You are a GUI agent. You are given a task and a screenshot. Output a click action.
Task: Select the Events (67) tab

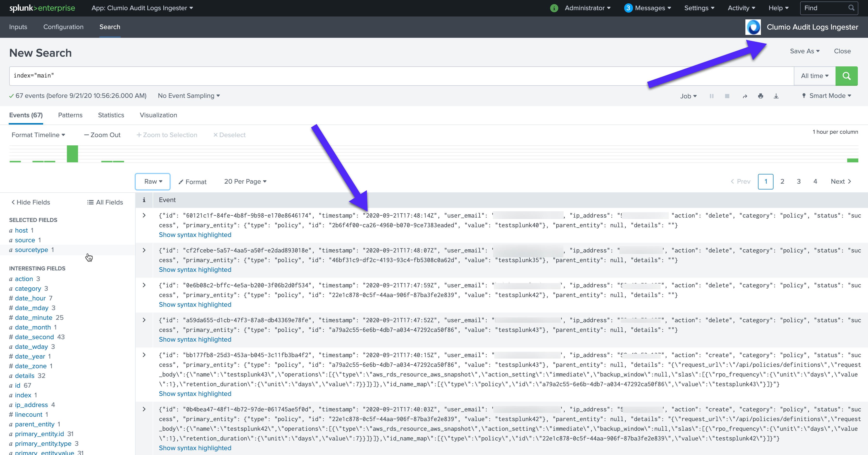click(x=26, y=115)
